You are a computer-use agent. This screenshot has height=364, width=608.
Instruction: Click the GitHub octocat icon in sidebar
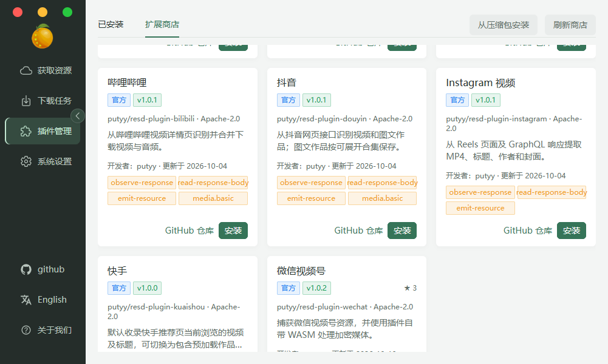pos(26,269)
